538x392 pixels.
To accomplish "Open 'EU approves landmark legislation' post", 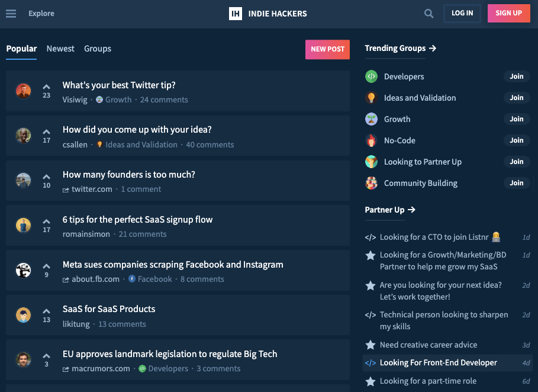I will (170, 354).
